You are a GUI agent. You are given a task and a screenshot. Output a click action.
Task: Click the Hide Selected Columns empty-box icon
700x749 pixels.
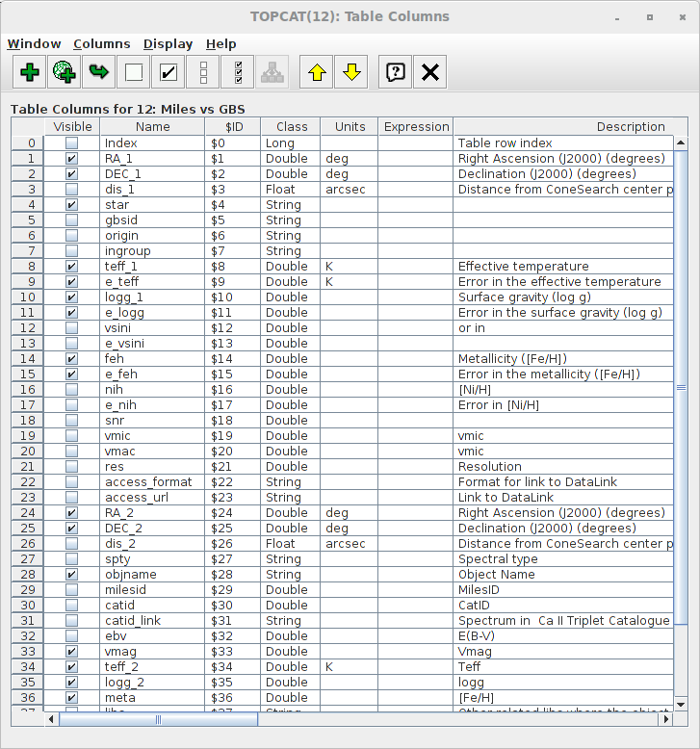coord(134,72)
